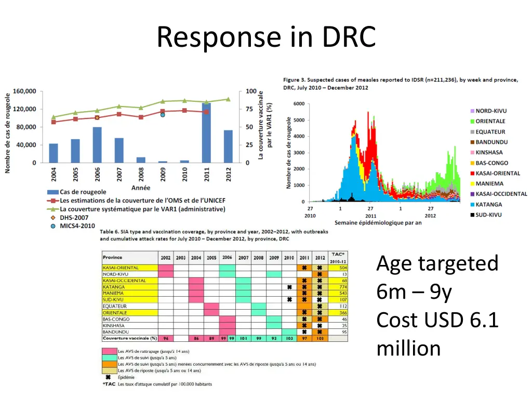The width and height of the screenshot is (532, 399).
Task: Select the 'Province' header cell in Table 6
Action: pyautogui.click(x=130, y=258)
